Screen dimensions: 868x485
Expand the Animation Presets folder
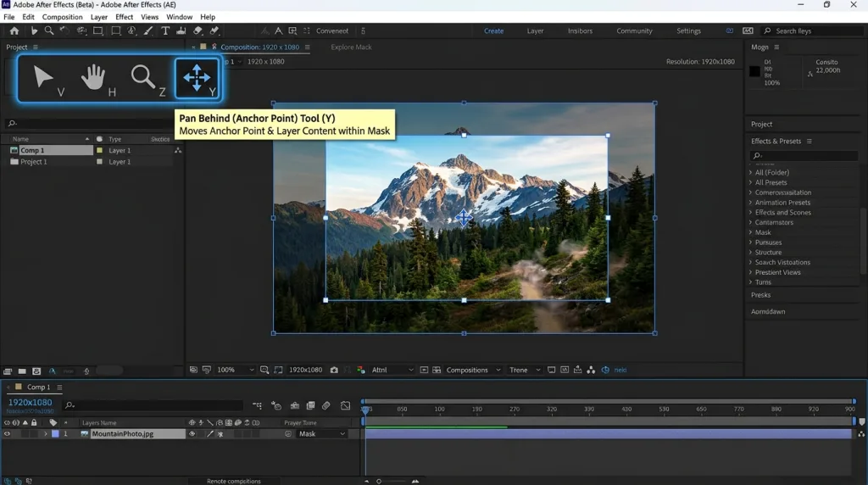pyautogui.click(x=751, y=203)
